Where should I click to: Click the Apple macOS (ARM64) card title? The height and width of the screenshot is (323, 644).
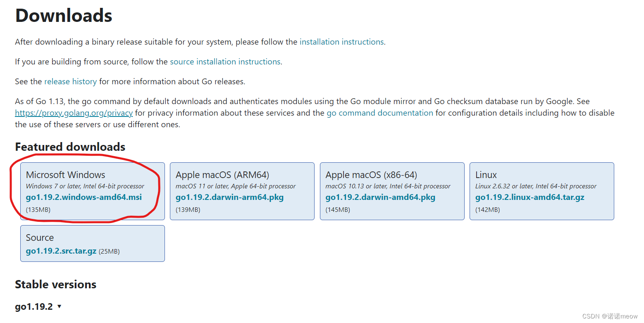point(222,175)
